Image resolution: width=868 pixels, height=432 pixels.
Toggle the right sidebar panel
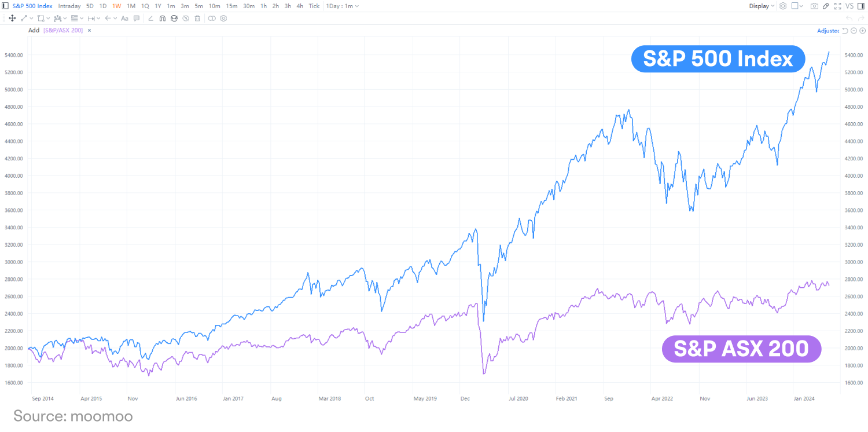pos(861,6)
